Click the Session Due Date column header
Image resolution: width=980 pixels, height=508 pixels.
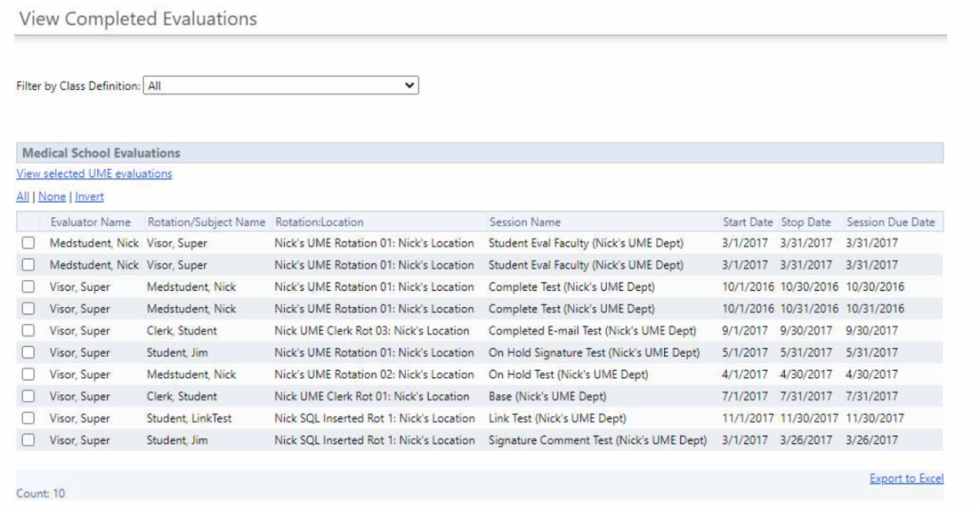[x=890, y=222]
